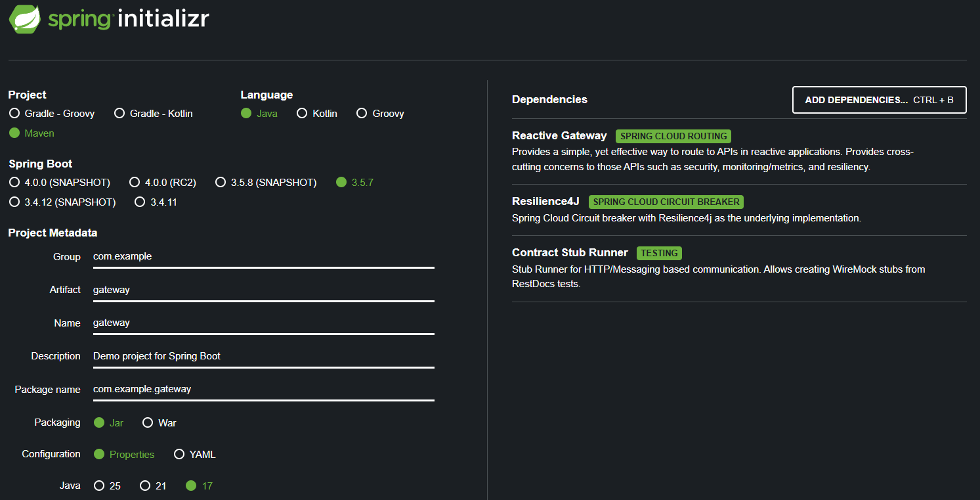The image size is (980, 500).
Task: Click the Reactive Gateway description text
Action: point(712,160)
